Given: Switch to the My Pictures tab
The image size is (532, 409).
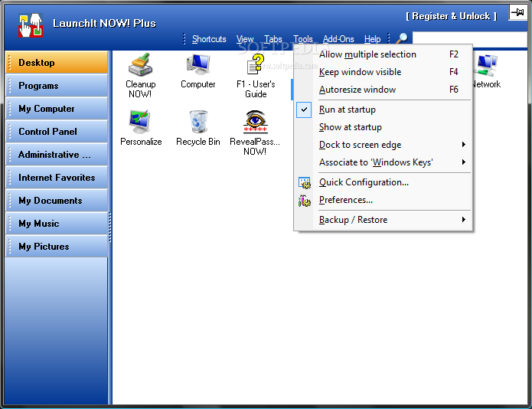Looking at the screenshot, I should click(57, 247).
